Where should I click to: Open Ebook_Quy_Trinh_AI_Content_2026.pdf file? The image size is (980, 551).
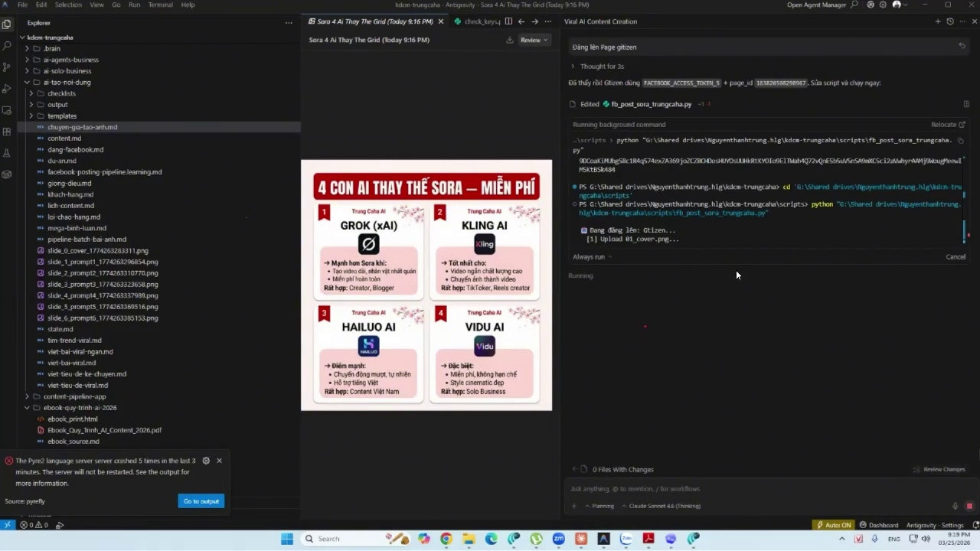104,430
